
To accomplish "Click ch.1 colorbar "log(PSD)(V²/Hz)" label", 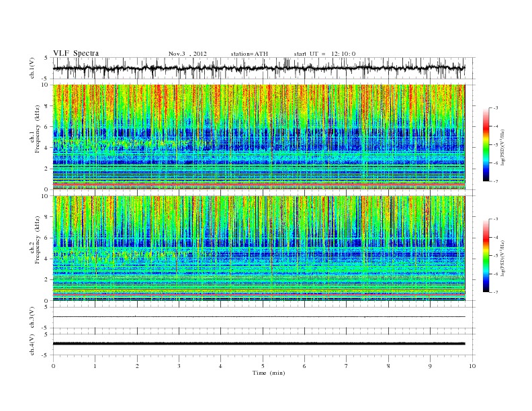I will pyautogui.click(x=502, y=146).
